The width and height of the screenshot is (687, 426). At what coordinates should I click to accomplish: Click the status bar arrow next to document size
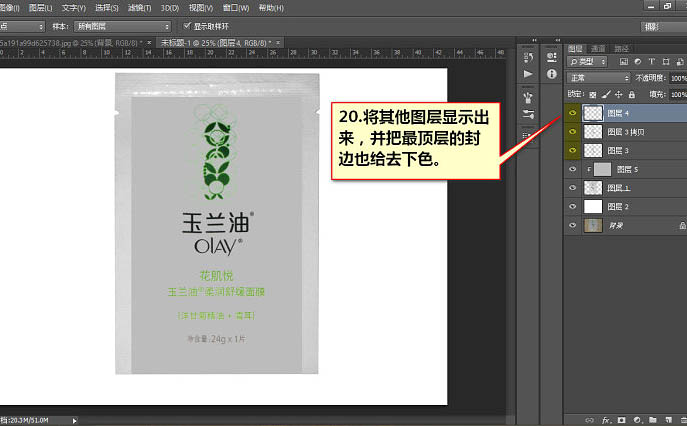pyautogui.click(x=74, y=420)
